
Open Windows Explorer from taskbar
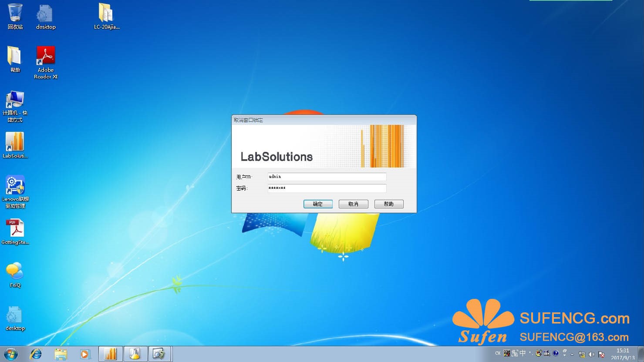click(61, 354)
